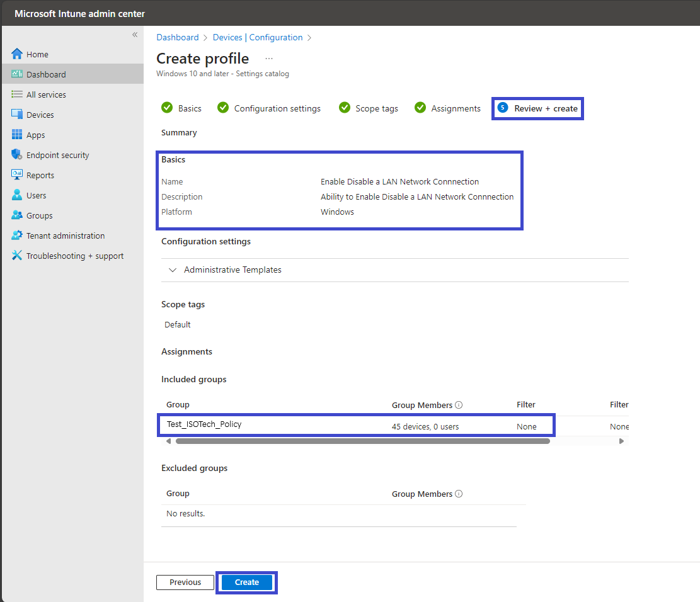Image resolution: width=700 pixels, height=602 pixels.
Task: Show info about included Group Members
Action: (459, 405)
